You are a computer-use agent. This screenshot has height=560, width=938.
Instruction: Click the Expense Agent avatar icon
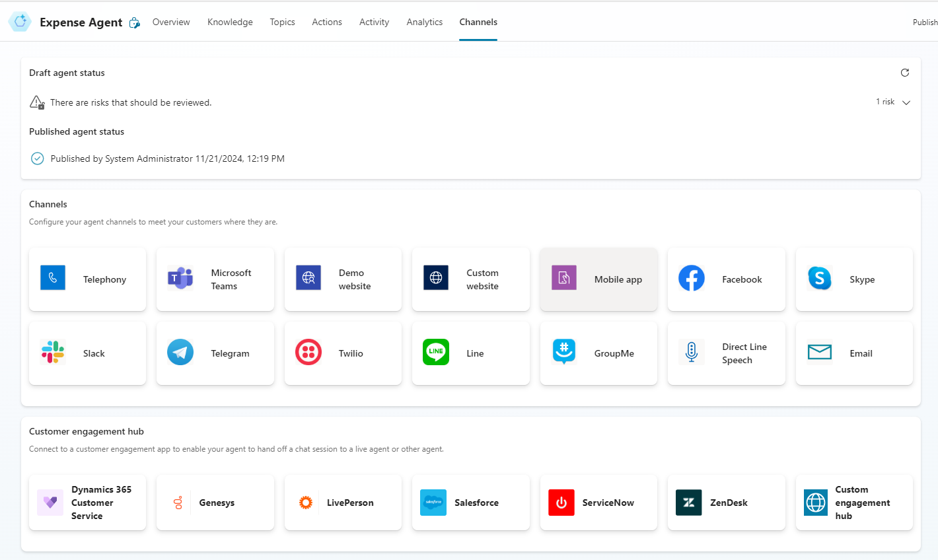pos(20,21)
